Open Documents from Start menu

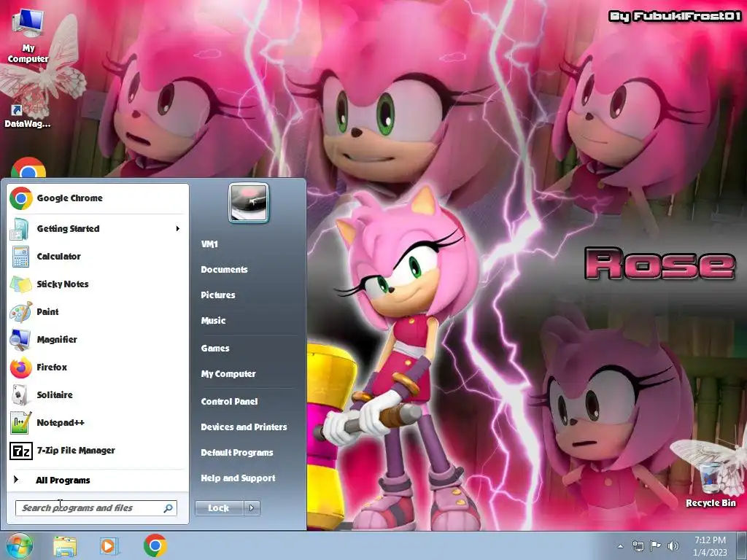pos(225,270)
